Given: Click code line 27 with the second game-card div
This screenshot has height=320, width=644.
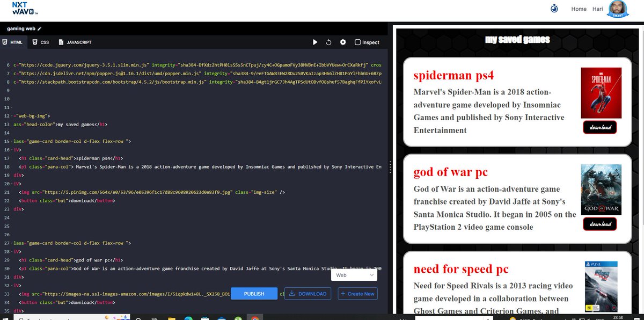Looking at the screenshot, I should click(72, 243).
